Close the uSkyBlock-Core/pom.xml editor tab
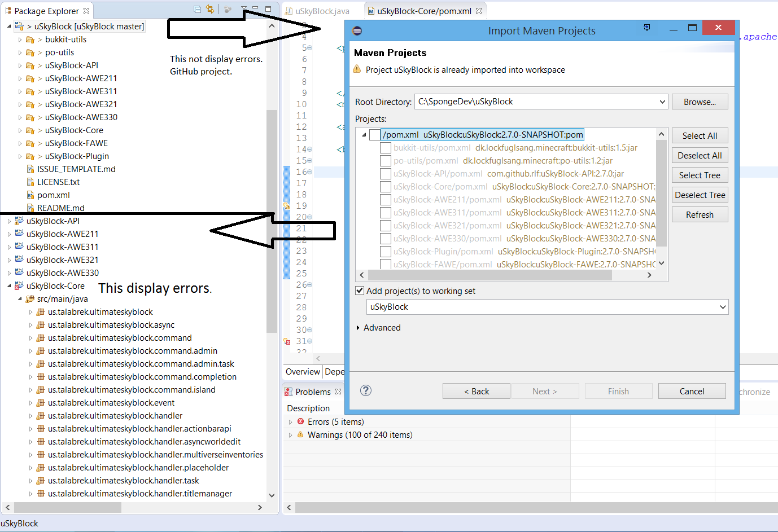 [x=479, y=11]
